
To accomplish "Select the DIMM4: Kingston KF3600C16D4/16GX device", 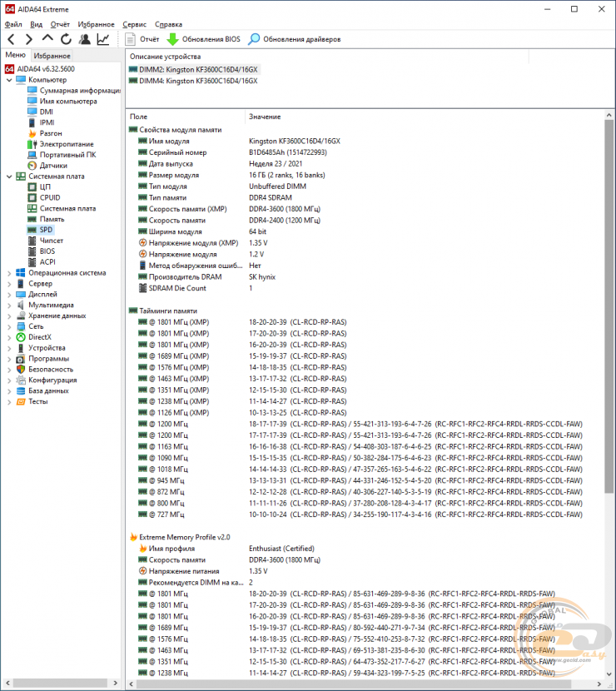I will pos(193,81).
